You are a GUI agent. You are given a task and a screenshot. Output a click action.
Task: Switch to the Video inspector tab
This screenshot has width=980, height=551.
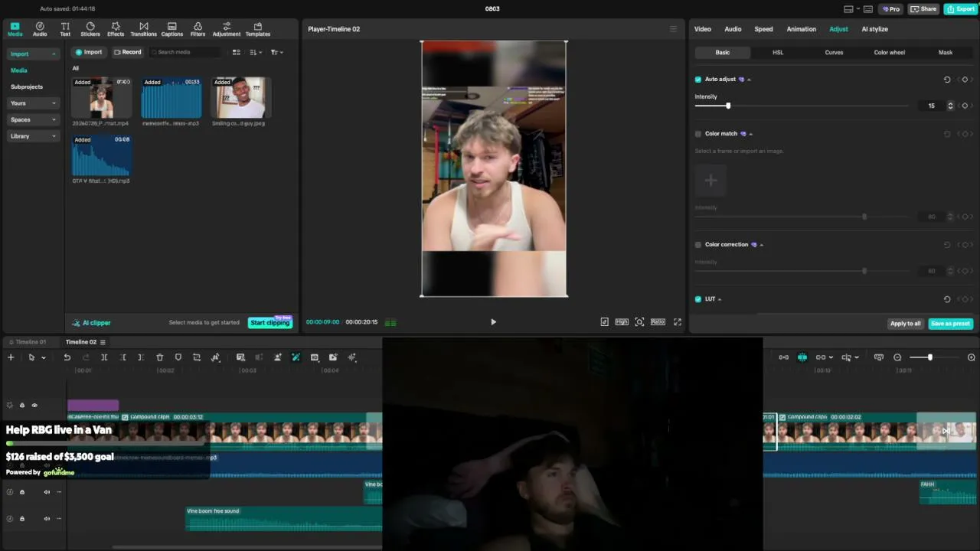[x=703, y=29]
